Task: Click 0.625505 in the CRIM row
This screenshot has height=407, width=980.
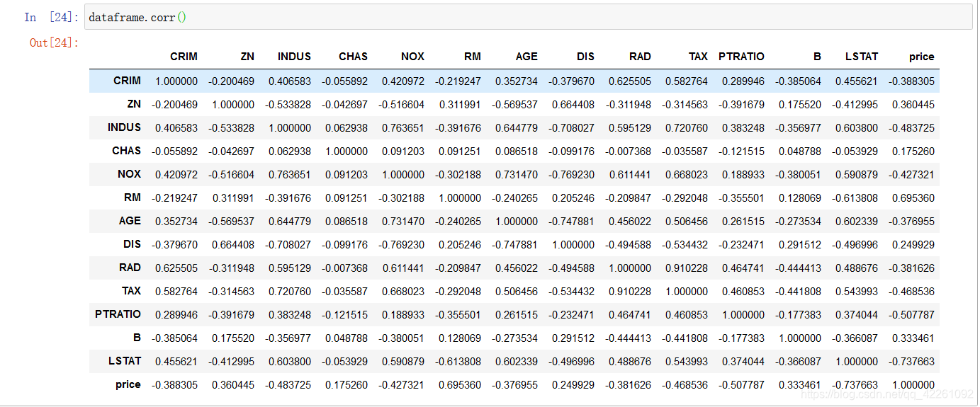Action: 630,81
